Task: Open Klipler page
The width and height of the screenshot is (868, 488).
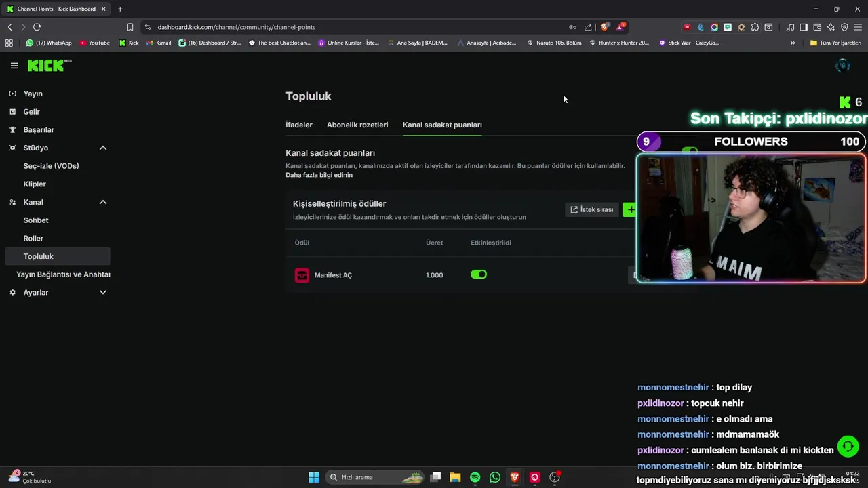Action: 35,184
